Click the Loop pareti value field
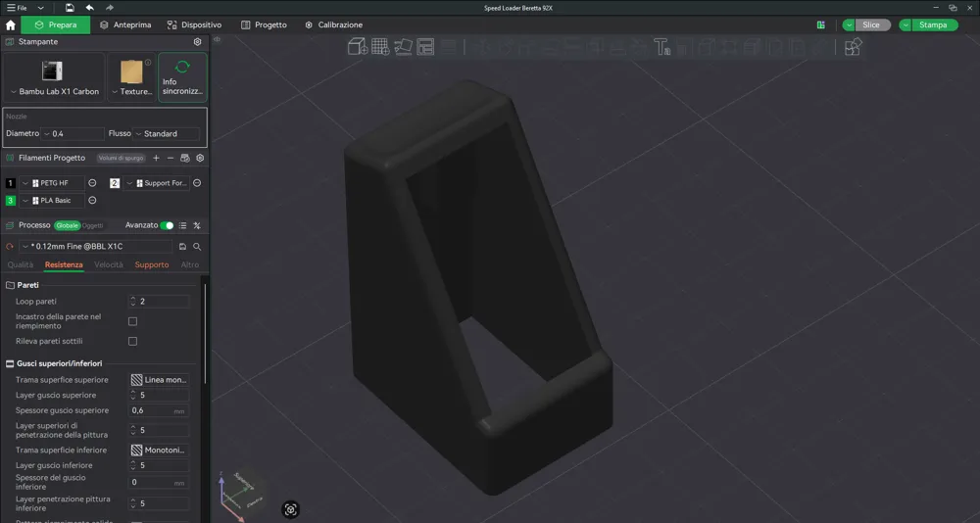 (159, 302)
